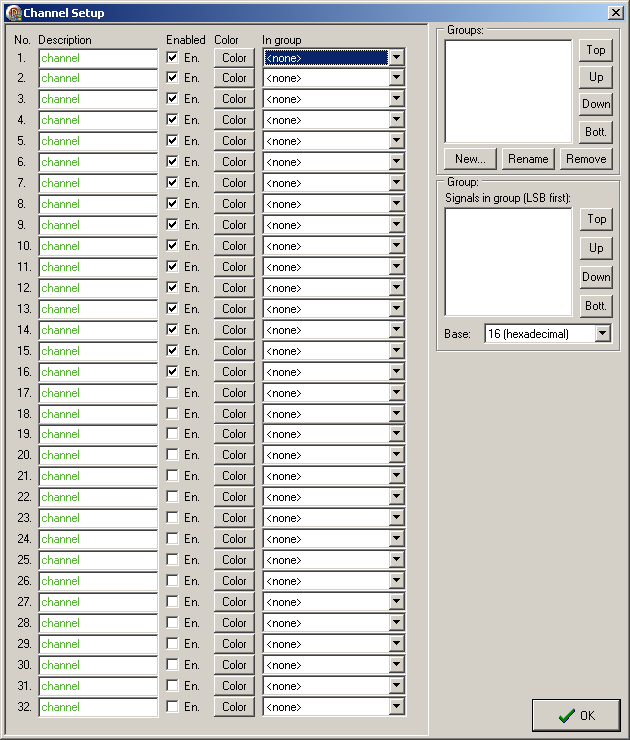Screen dimensions: 630x740
Task: Click the Channel Setup title bar icon
Action: point(14,13)
